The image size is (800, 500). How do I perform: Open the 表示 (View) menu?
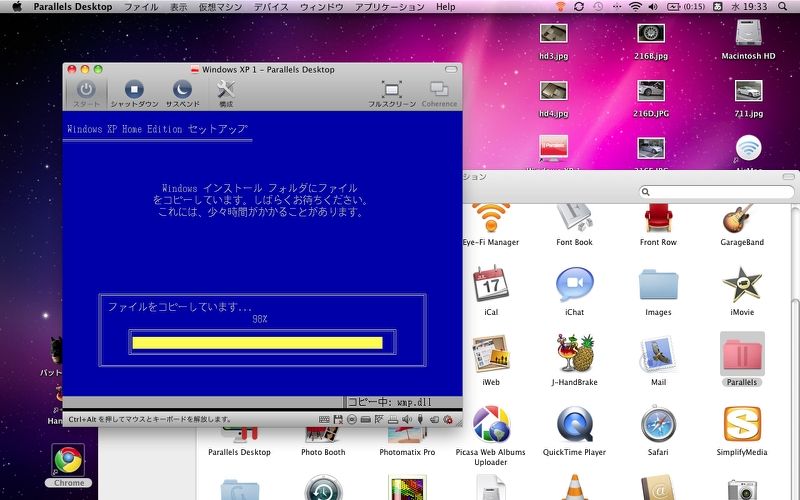click(179, 7)
